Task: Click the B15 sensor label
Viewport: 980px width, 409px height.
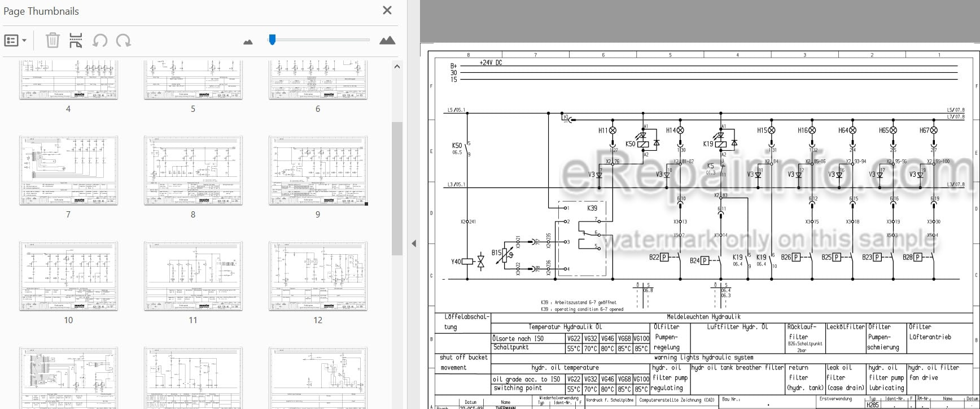Action: 496,253
